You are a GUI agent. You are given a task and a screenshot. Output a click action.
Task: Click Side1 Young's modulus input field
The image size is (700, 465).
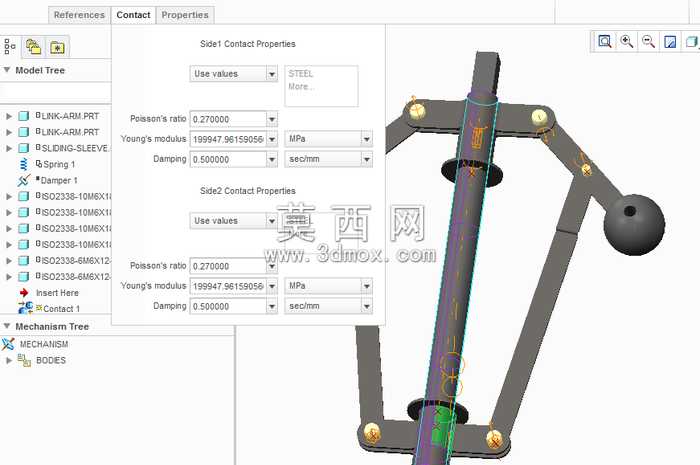(228, 139)
